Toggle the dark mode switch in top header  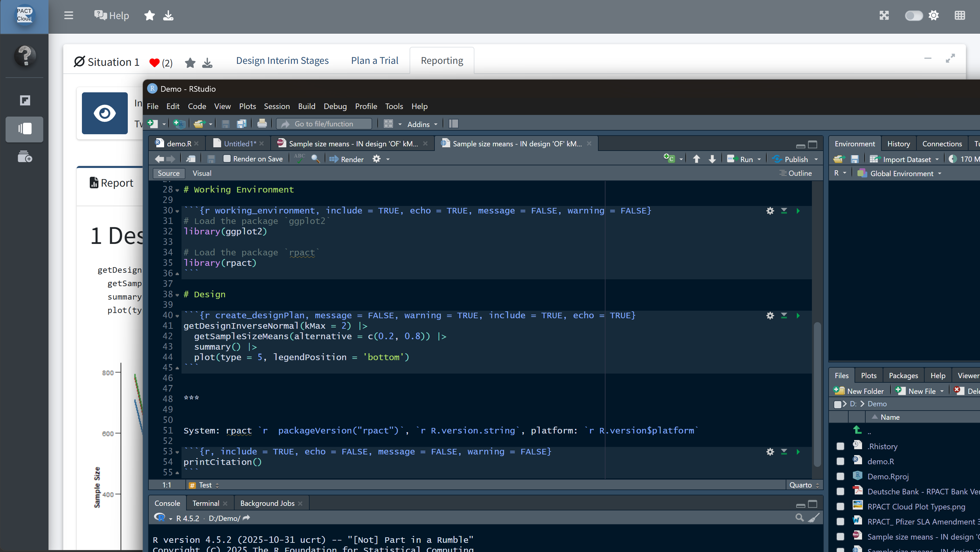point(913,16)
